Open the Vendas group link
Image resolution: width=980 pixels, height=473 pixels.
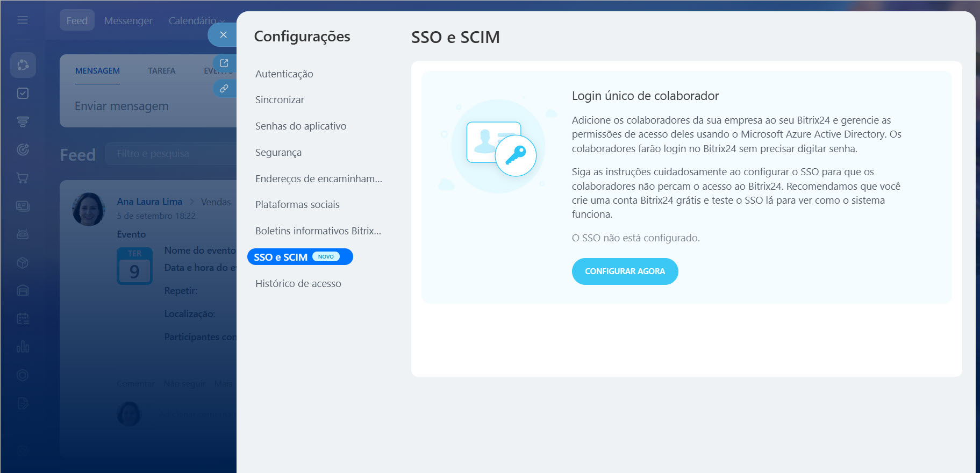(216, 202)
